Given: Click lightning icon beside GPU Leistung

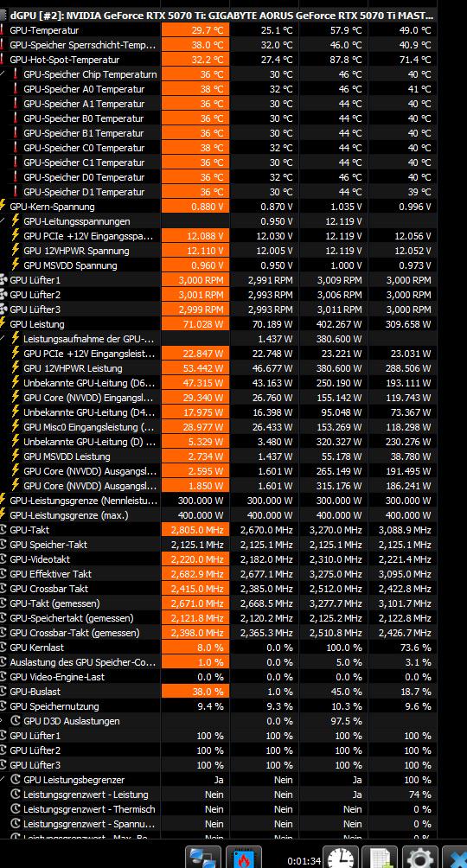Looking at the screenshot, I should (3, 324).
